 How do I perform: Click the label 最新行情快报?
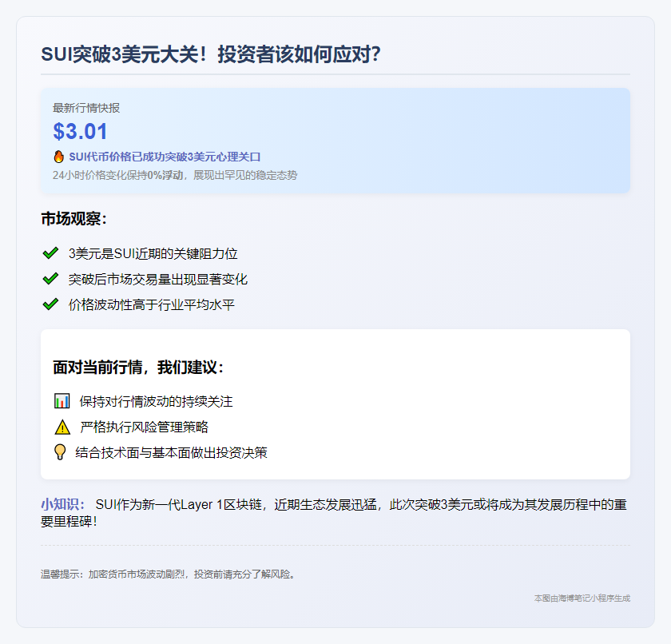(x=86, y=108)
